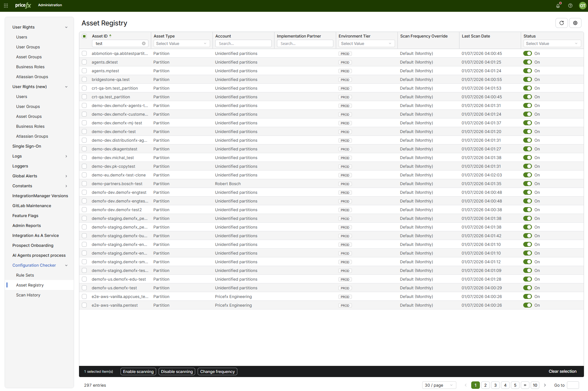This screenshot has height=391, width=588.
Task: Open the Asset Type filter dropdown
Action: [182, 43]
